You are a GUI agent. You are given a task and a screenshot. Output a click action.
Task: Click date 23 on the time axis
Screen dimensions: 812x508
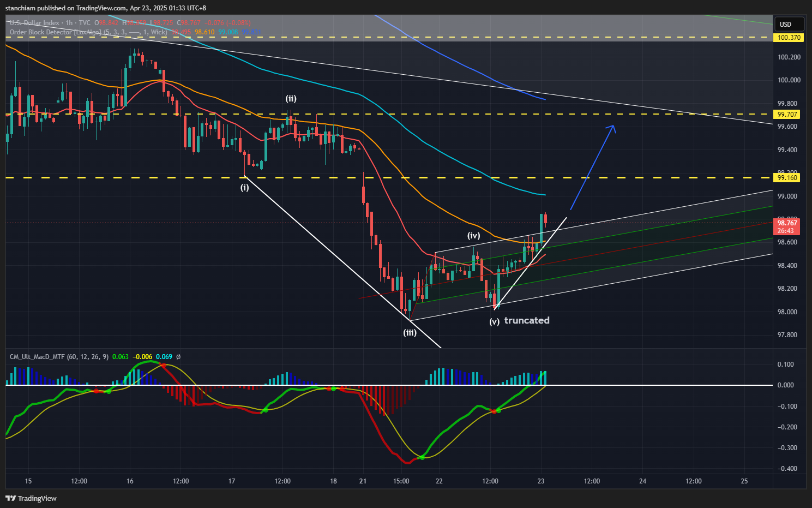pos(541,481)
